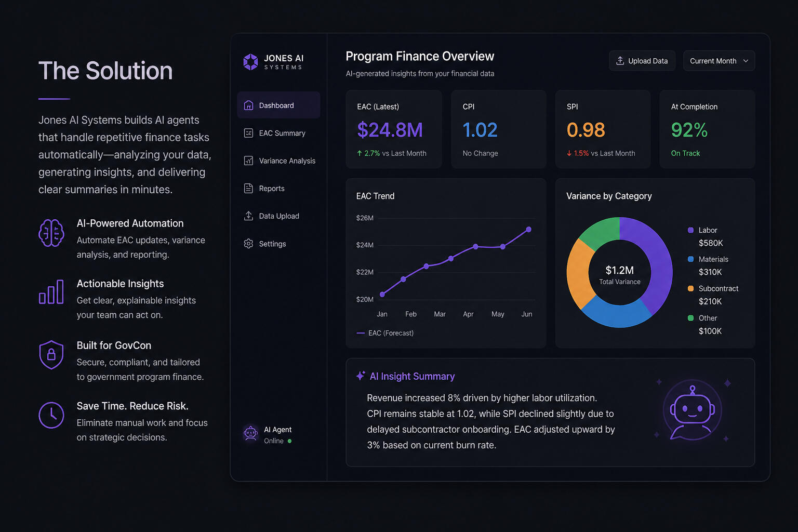Click the large robot illustration in AI Insight
Image resolution: width=798 pixels, height=532 pixels.
click(692, 410)
